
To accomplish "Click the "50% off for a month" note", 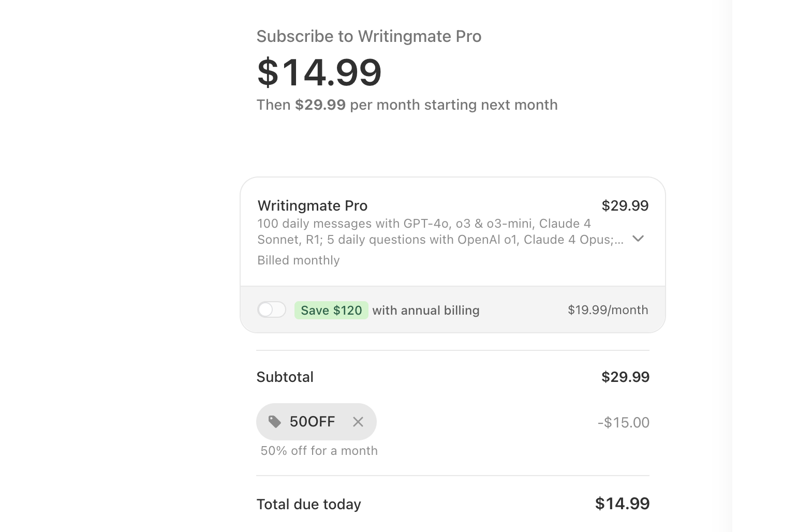I will pyautogui.click(x=319, y=451).
